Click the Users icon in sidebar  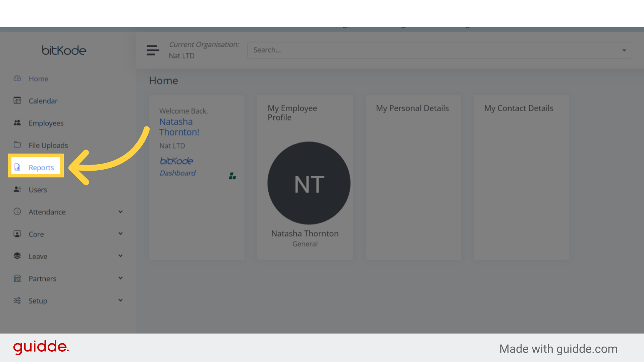[17, 189]
